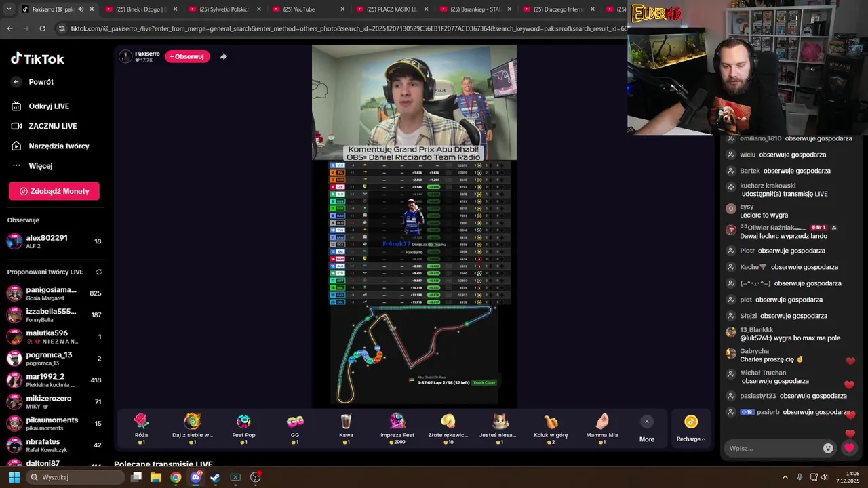Send the Róża gift
Viewport: 868px width, 488px height.
pos(141,428)
